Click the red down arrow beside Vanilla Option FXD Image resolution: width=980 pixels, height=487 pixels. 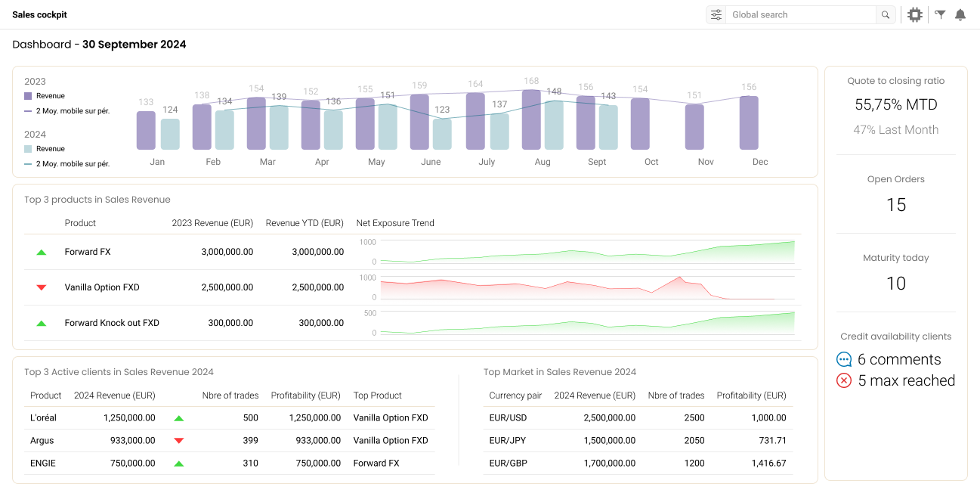tap(42, 287)
